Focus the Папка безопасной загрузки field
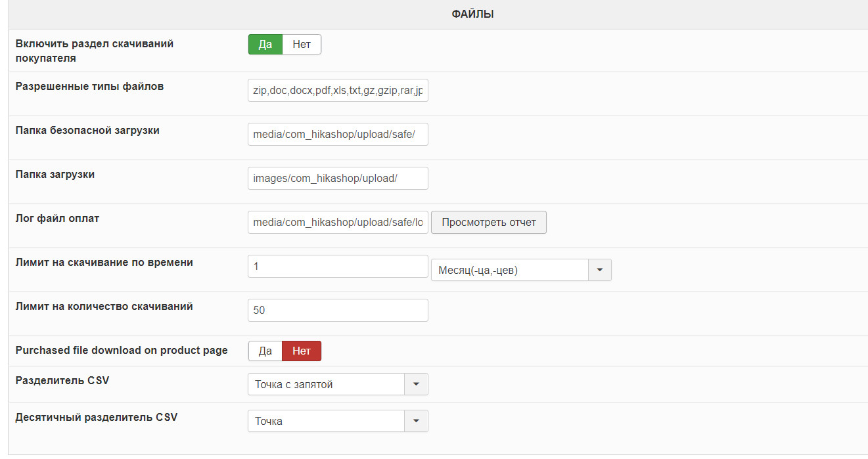 click(338, 135)
